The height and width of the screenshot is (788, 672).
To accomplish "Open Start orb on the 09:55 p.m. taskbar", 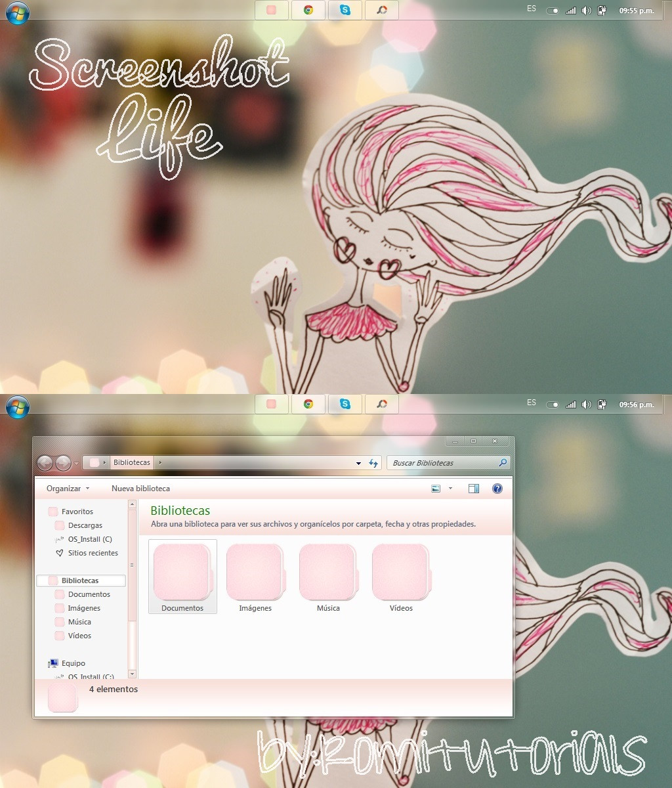I will click(17, 12).
